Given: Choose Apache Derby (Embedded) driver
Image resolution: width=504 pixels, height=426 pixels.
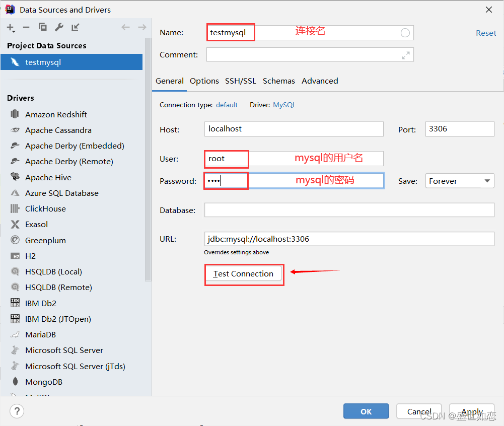Looking at the screenshot, I should (75, 146).
